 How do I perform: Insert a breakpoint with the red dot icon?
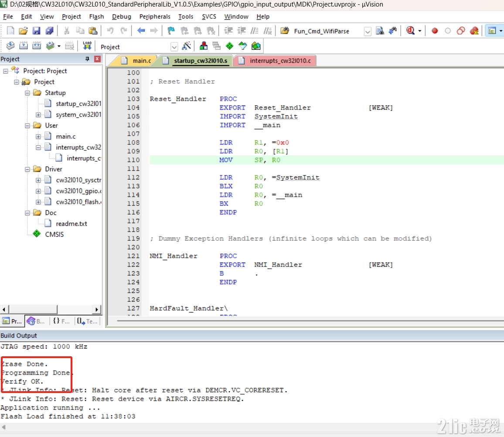coord(435,31)
